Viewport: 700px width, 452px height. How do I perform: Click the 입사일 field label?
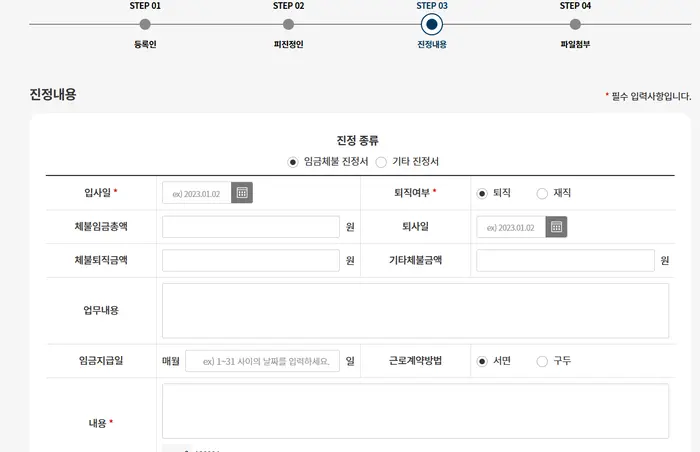[97, 193]
